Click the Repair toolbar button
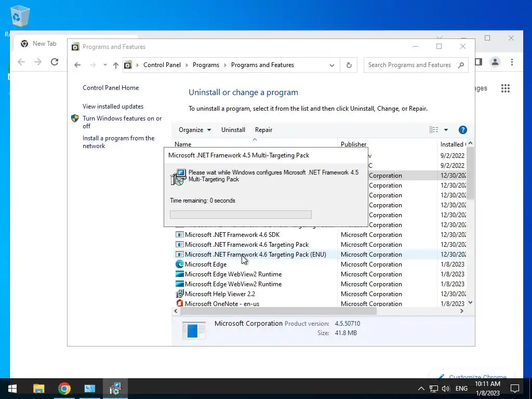This screenshot has height=399, width=532. (x=263, y=129)
